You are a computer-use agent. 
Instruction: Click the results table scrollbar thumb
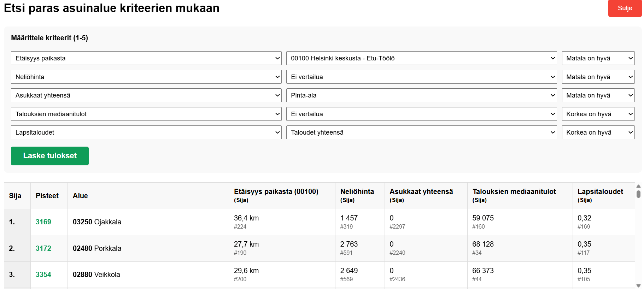click(x=638, y=194)
